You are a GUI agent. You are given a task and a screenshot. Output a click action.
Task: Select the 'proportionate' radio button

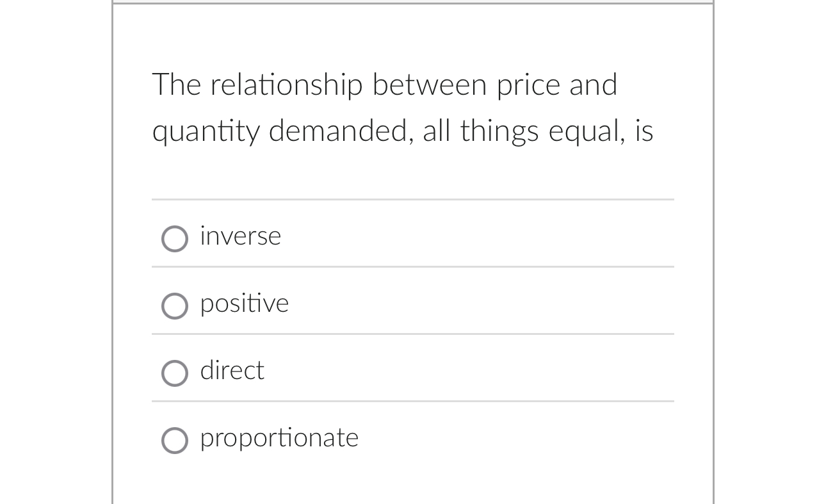pyautogui.click(x=175, y=441)
